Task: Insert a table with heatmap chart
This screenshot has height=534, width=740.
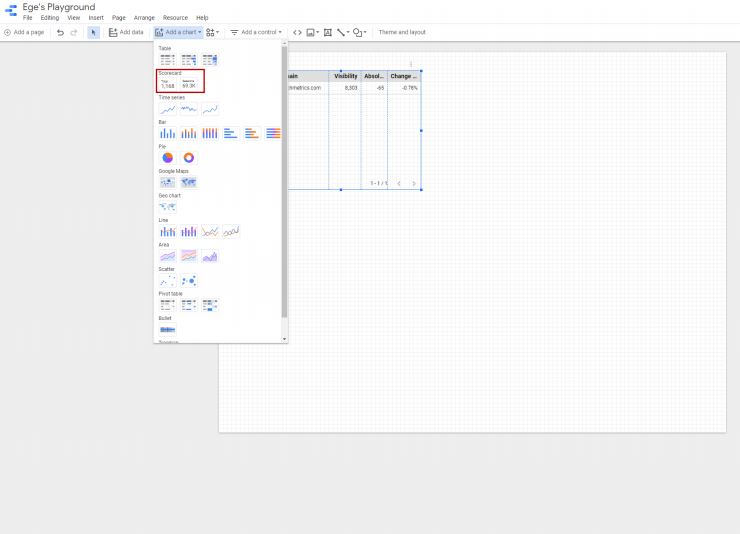Action: [x=210, y=60]
